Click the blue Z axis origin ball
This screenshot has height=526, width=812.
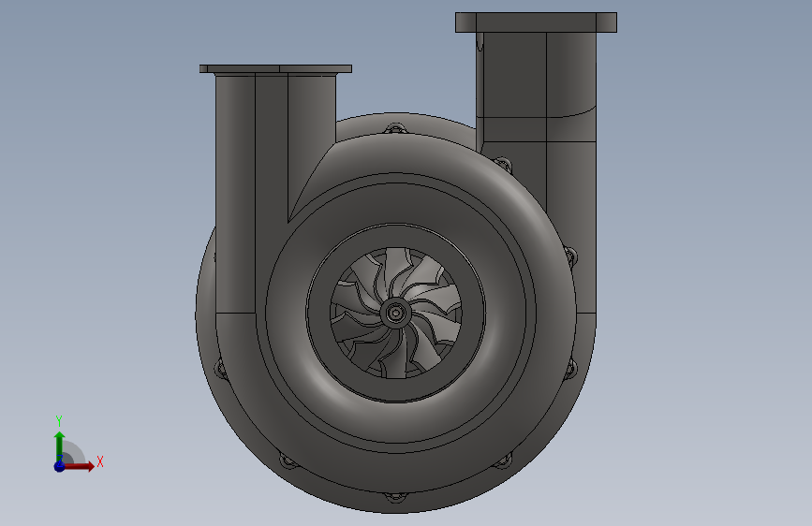(60, 466)
